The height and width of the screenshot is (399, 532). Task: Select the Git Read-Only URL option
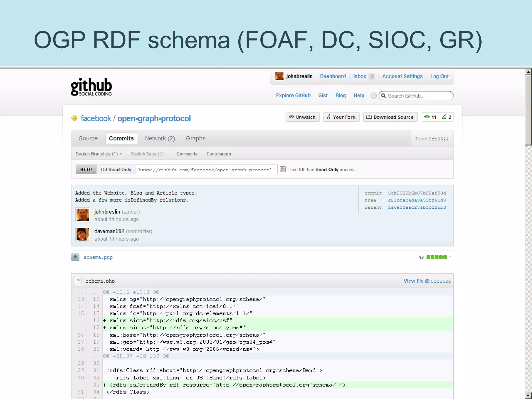[x=116, y=170]
